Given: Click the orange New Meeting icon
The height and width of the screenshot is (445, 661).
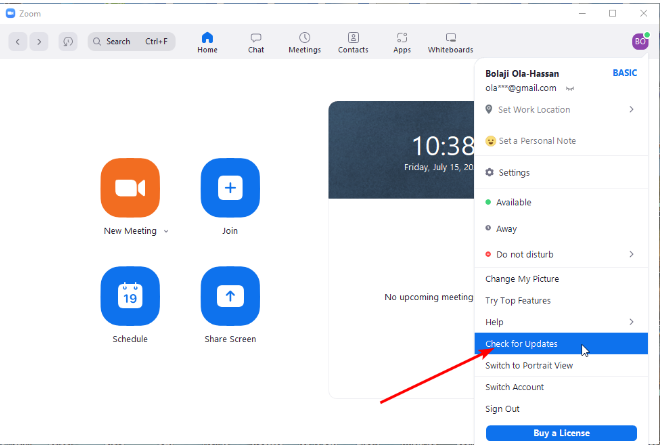Looking at the screenshot, I should (130, 187).
